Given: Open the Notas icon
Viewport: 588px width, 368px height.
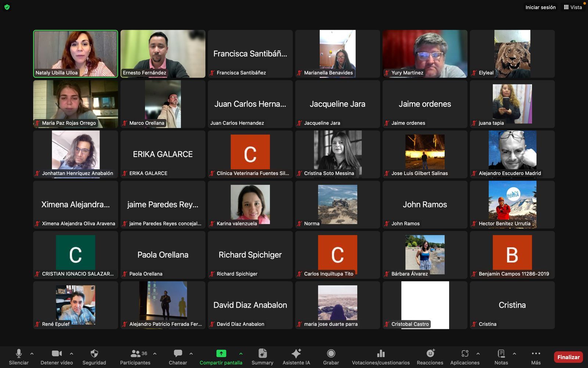Looking at the screenshot, I should [501, 354].
